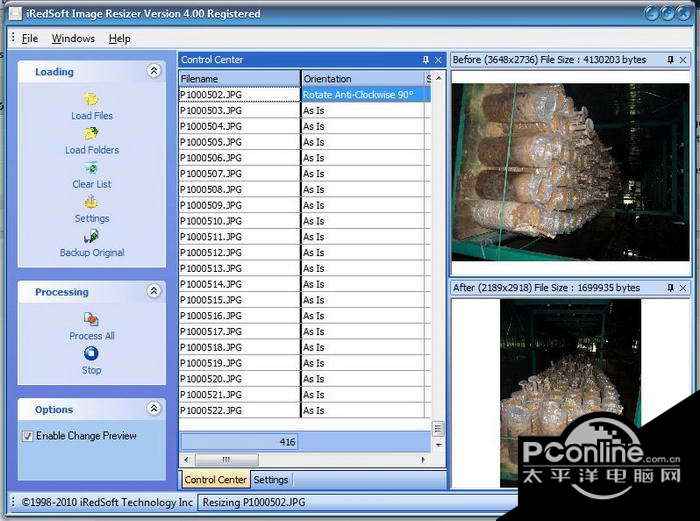Select file P1000517.JPG
Screen dimensions: 700x521
coord(240,332)
